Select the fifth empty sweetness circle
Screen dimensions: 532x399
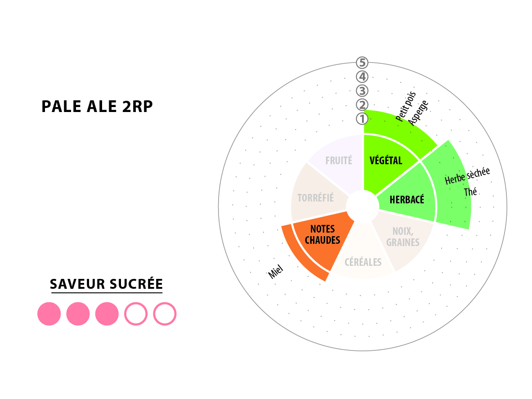tap(165, 314)
